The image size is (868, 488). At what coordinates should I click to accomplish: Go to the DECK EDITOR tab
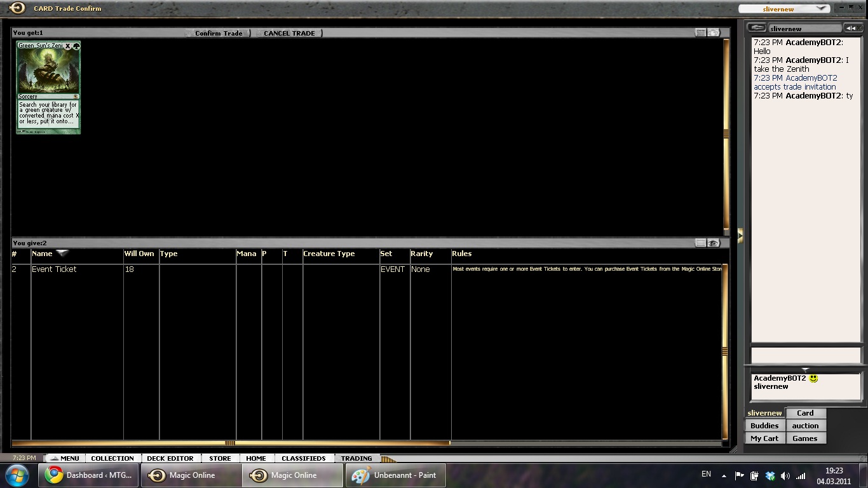170,458
